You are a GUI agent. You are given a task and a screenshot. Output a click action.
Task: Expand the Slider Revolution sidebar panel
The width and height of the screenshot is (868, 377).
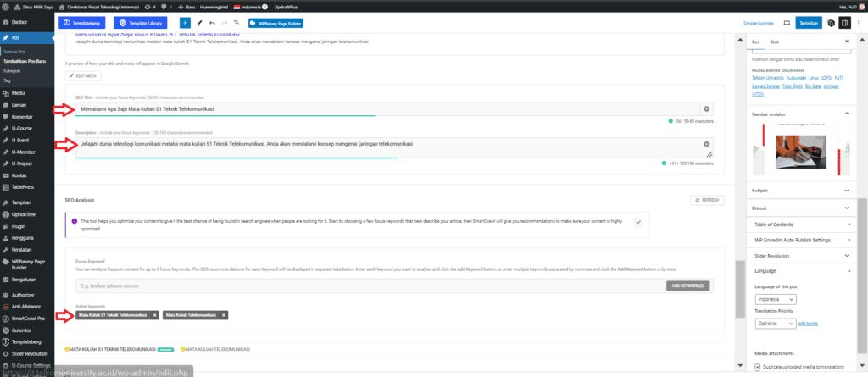(x=800, y=256)
